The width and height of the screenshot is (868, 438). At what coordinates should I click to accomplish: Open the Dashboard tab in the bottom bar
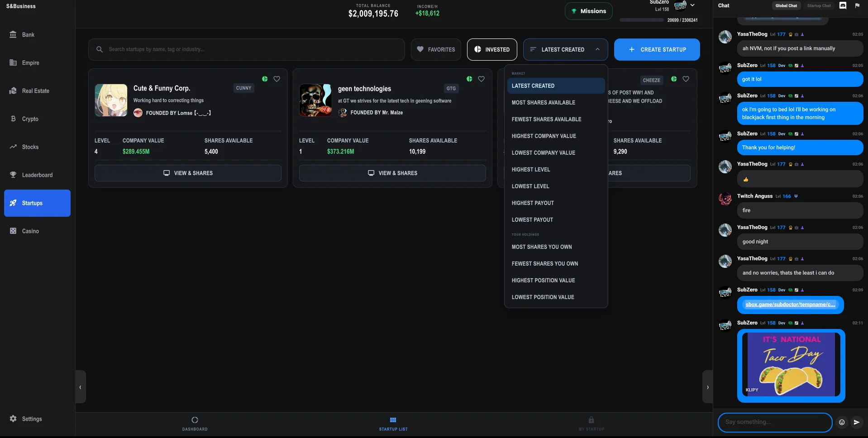195,424
